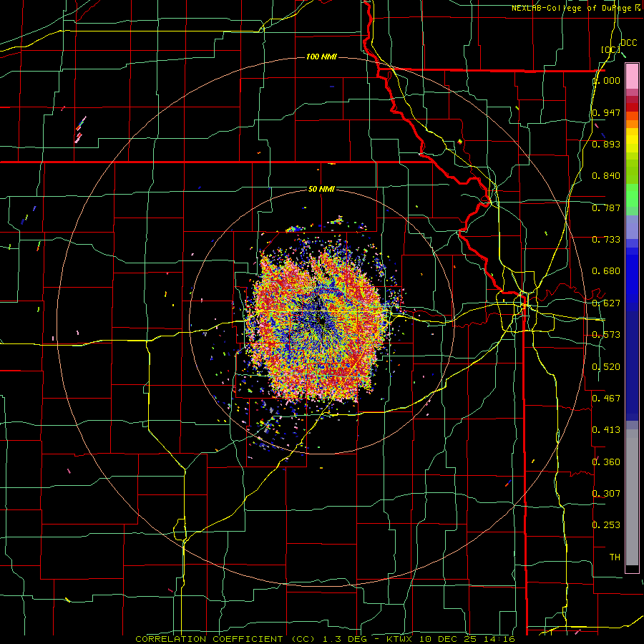
Task: Click the [CC] label near the color scale
Action: (610, 49)
